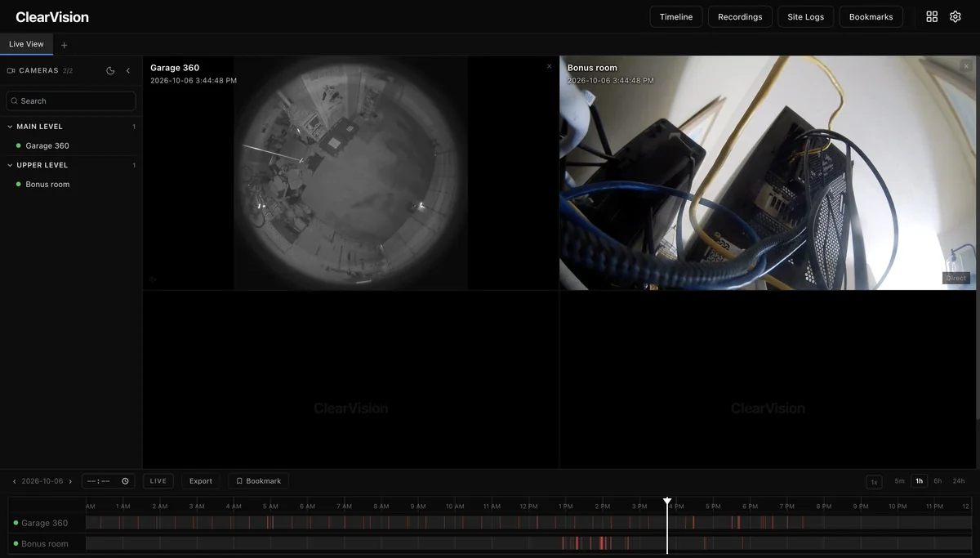Open the 1x playback speed selector
980x558 pixels.
(x=874, y=482)
